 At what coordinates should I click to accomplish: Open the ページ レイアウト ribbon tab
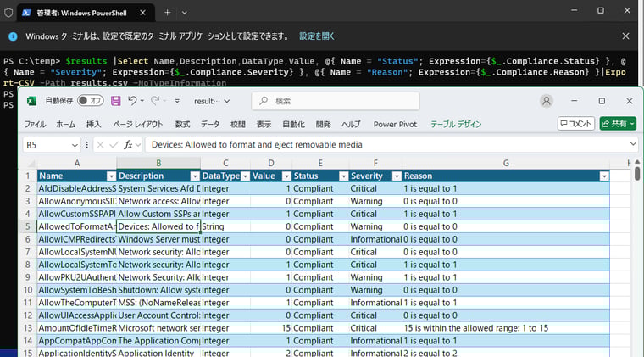click(x=137, y=124)
